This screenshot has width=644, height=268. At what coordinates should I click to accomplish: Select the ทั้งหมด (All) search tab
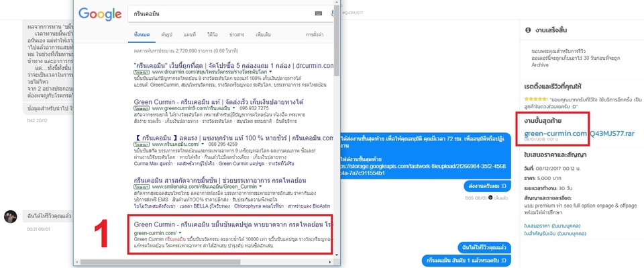tap(142, 34)
